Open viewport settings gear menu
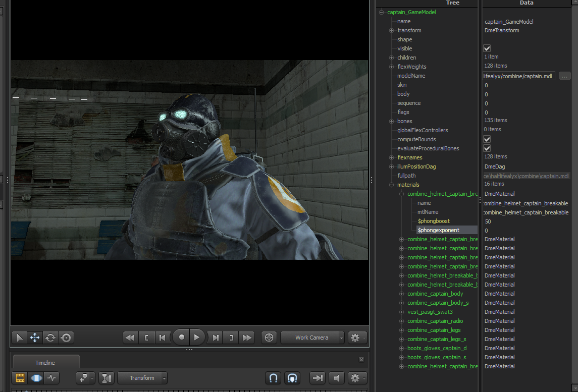 [x=357, y=338]
